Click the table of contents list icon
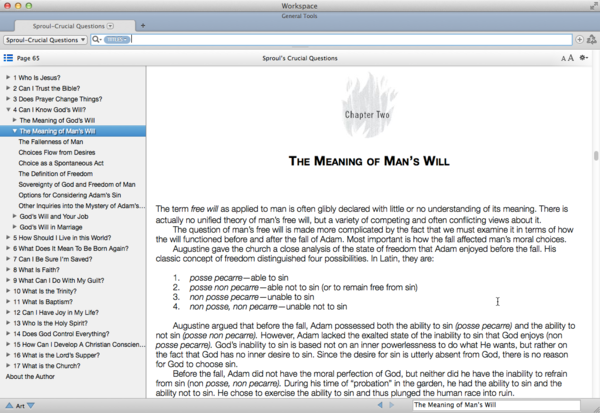This screenshot has width=600, height=413. pyautogui.click(x=8, y=59)
